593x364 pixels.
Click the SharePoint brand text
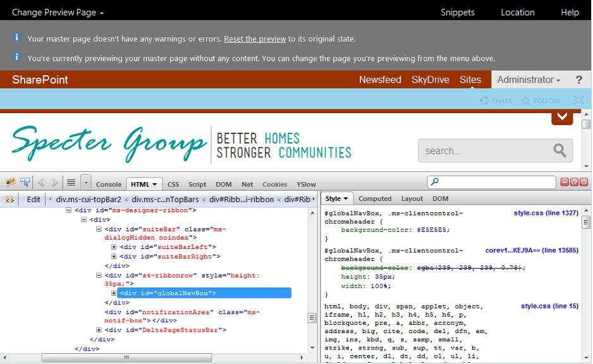(40, 80)
